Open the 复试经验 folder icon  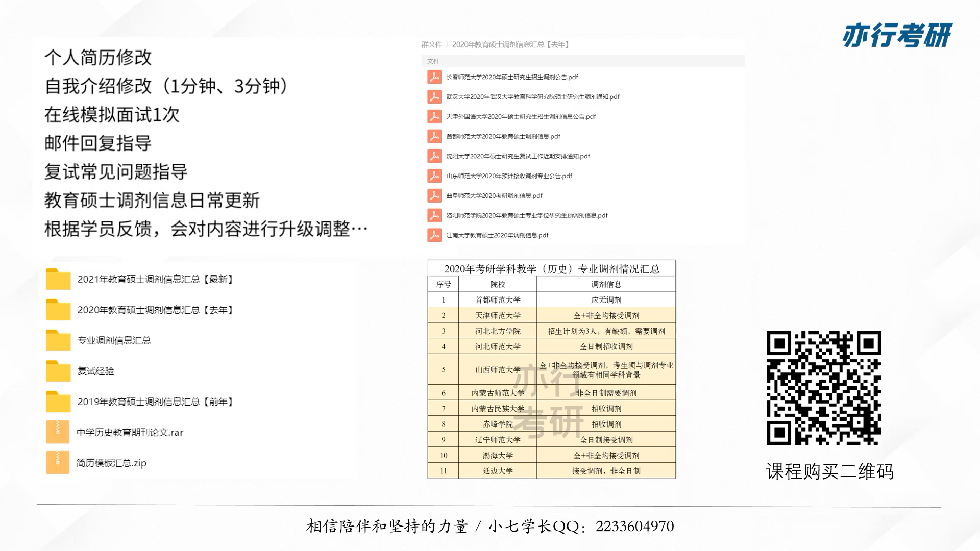(58, 371)
